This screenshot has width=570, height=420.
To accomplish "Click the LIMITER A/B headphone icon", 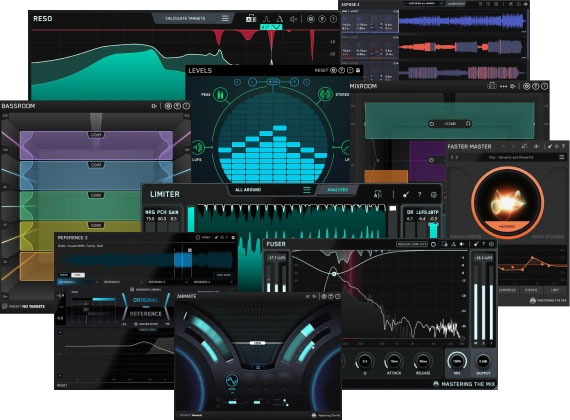I will click(x=378, y=195).
